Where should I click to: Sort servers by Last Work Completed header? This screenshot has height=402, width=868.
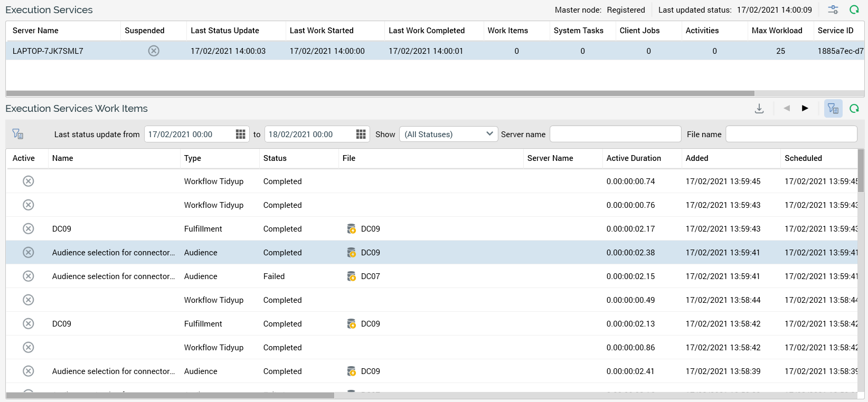tap(426, 31)
